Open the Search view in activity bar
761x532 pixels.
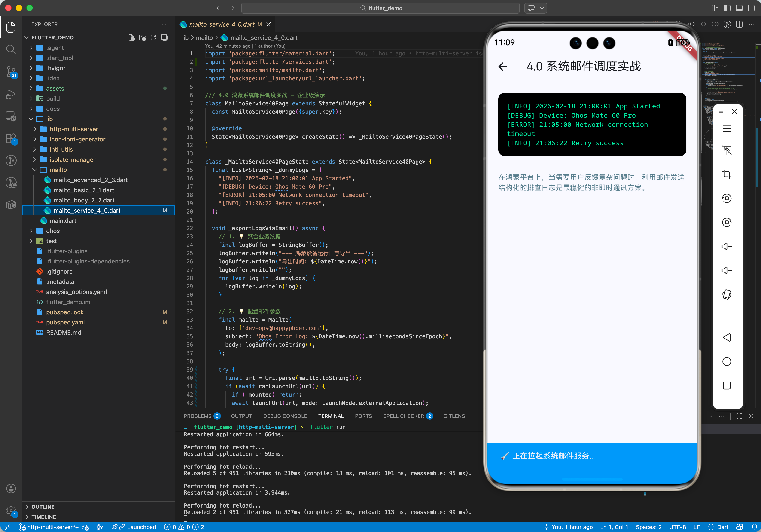[11, 49]
